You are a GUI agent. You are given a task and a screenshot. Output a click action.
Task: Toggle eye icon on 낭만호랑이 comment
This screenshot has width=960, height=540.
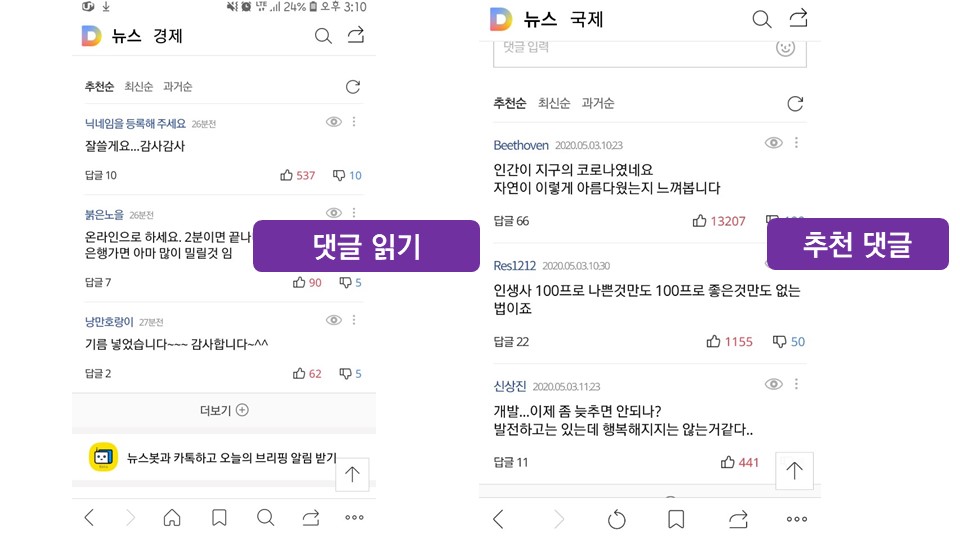(334, 320)
